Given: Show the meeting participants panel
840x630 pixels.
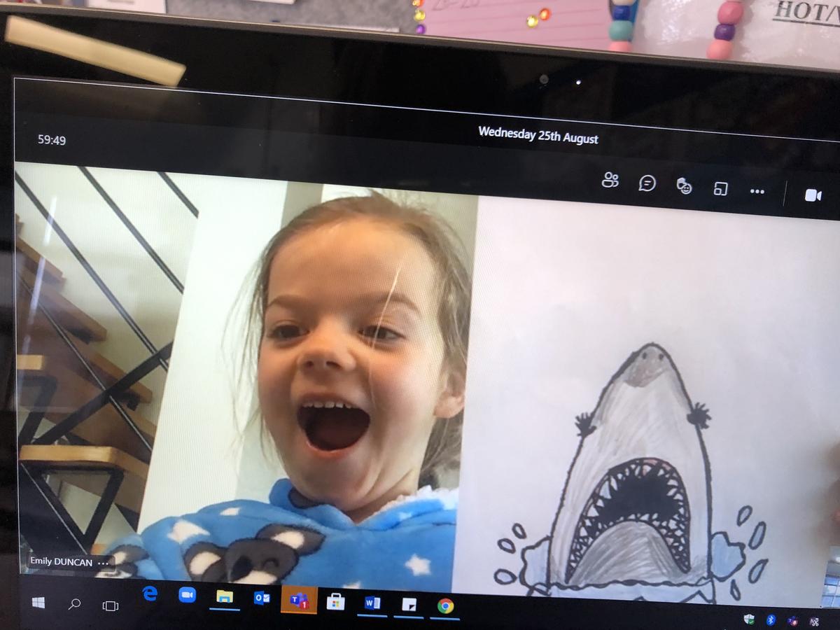Looking at the screenshot, I should 610,181.
